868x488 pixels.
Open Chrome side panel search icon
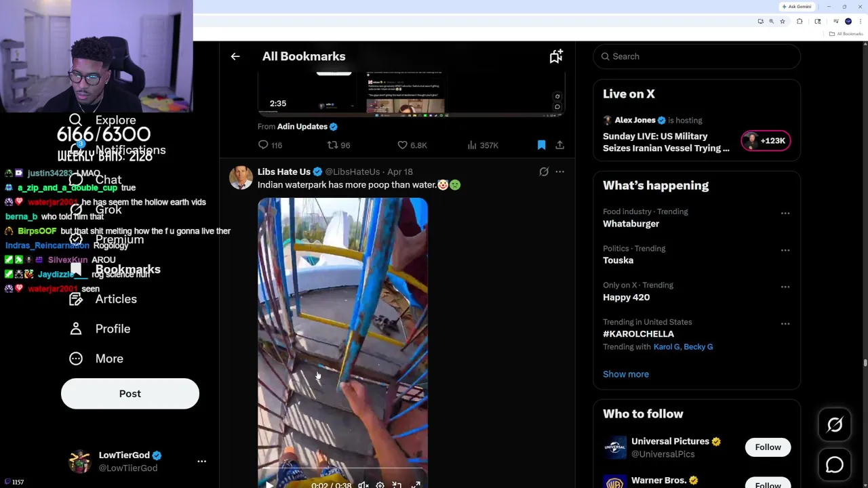(818, 21)
